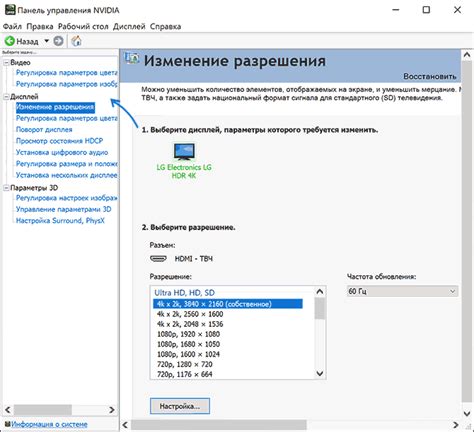The image size is (474, 432).
Task: Click the Ultra HD, HD, SD group header
Action: click(x=184, y=293)
